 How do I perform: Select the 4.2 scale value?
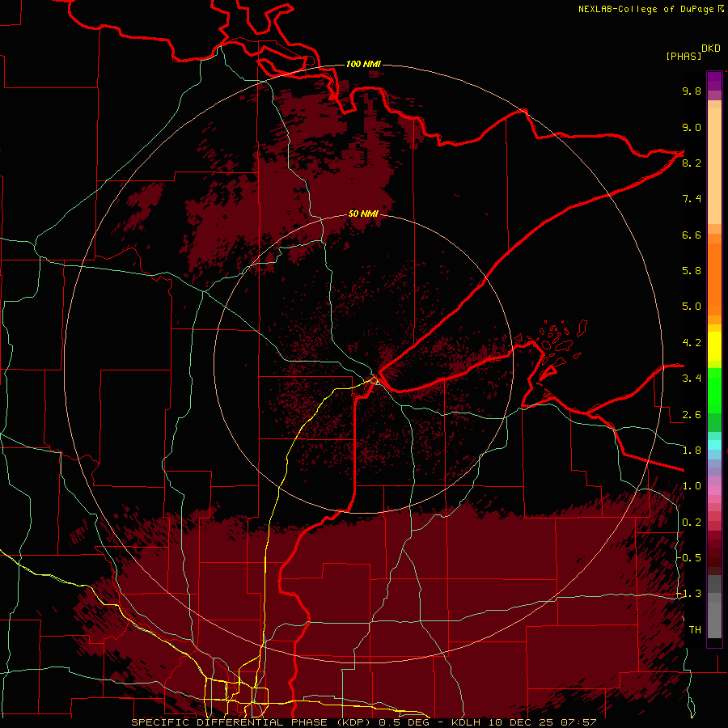click(692, 343)
